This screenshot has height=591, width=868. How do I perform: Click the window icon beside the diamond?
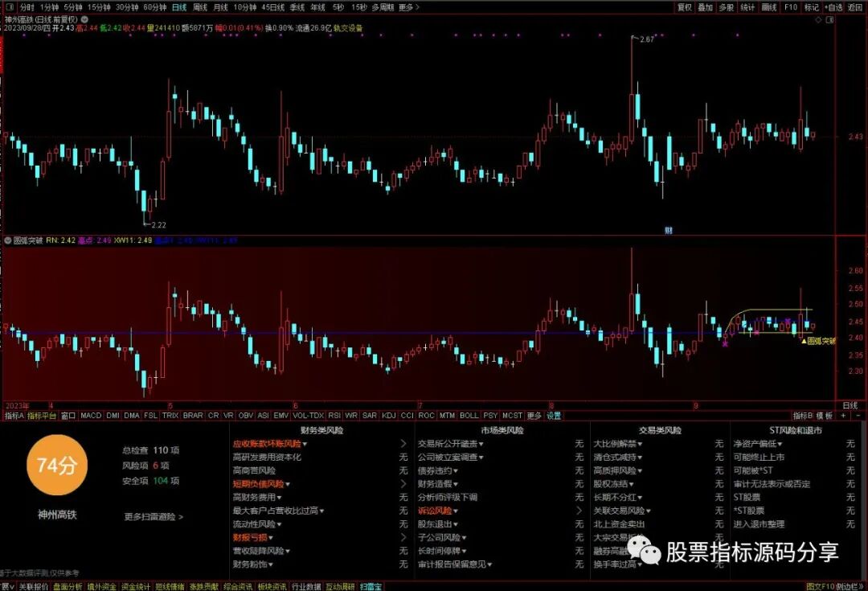829,19
